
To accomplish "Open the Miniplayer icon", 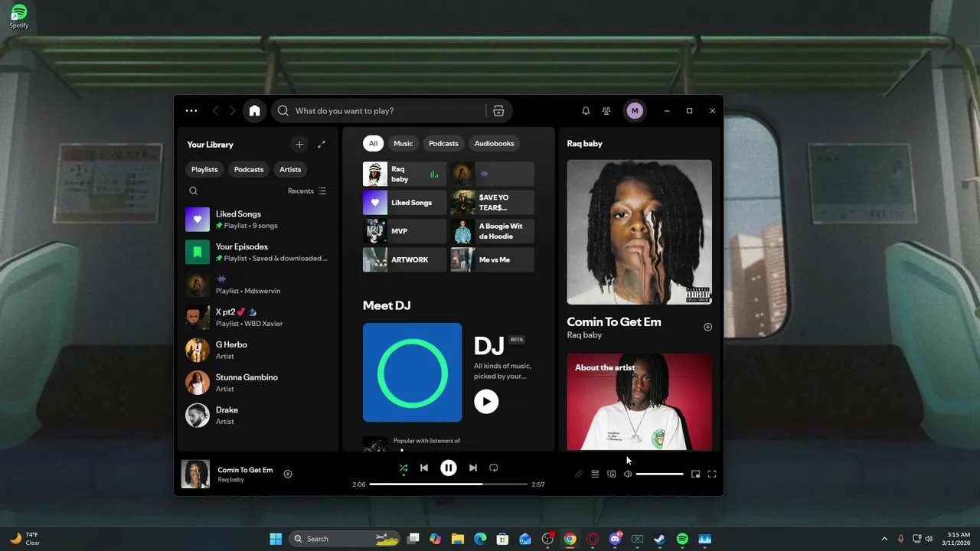I will 695,474.
